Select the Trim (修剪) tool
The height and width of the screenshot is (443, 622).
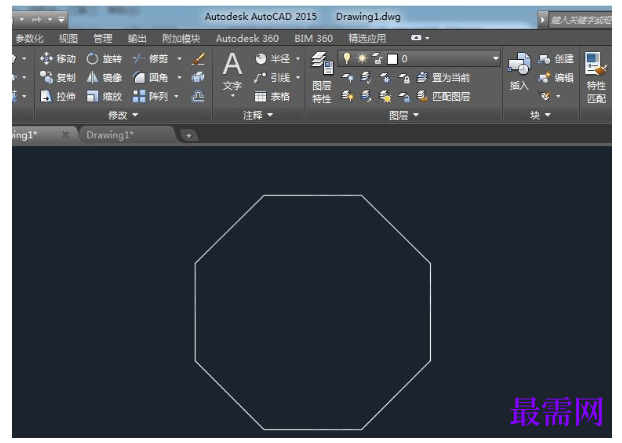[x=150, y=59]
